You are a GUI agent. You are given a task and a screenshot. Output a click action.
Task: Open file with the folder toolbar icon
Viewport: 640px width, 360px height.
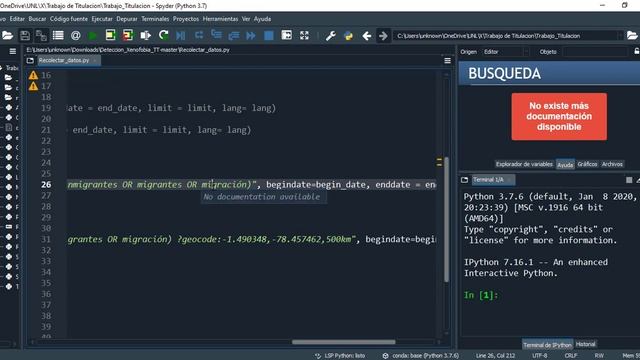pos(7,36)
